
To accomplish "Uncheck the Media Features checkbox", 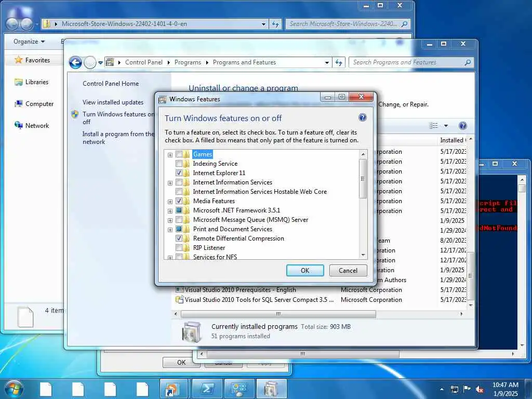I will (179, 201).
